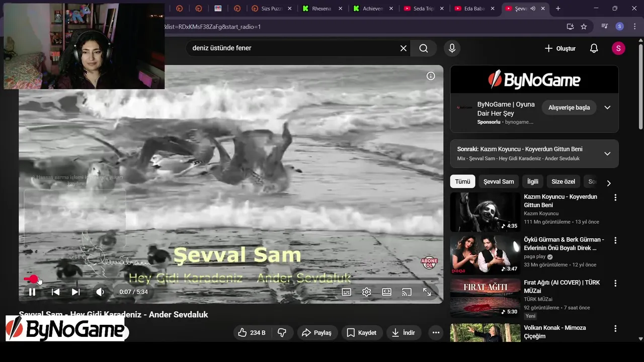Open the account avatar menu
644x362 pixels.
click(618, 48)
